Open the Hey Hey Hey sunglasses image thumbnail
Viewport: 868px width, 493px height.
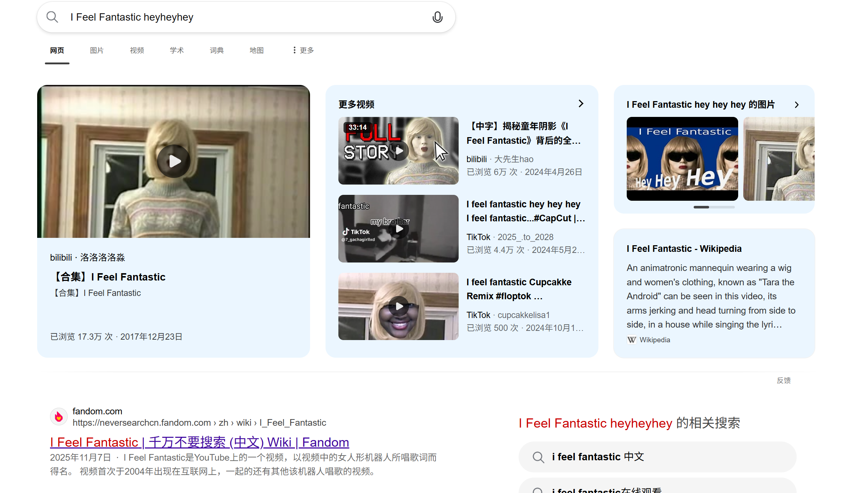pyautogui.click(x=682, y=159)
